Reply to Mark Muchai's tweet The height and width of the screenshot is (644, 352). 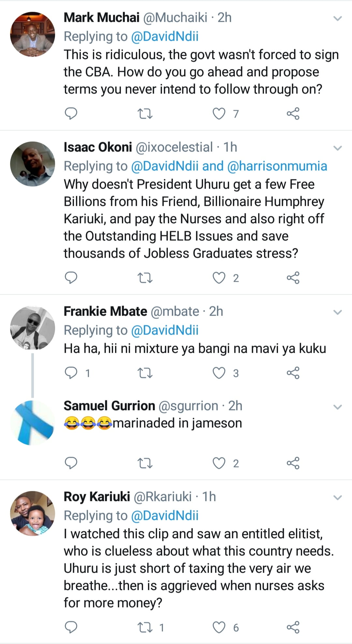71,113
